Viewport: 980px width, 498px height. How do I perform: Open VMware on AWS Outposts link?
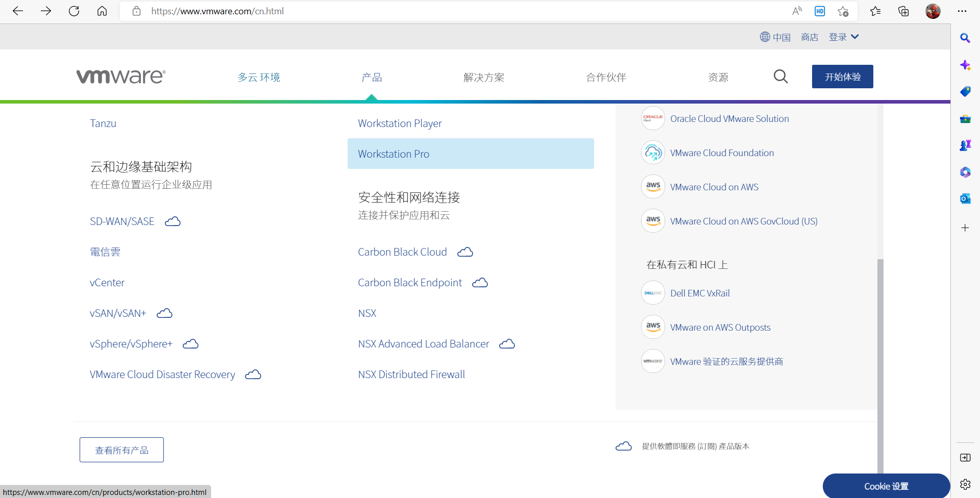720,327
